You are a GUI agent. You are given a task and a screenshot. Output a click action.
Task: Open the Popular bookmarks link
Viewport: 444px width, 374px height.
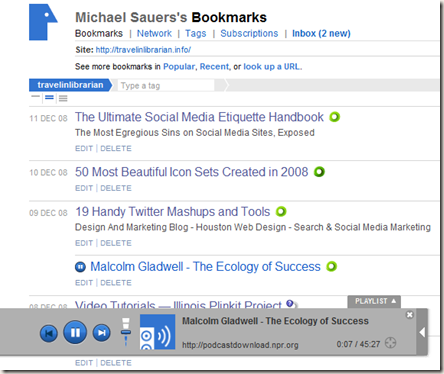pos(179,67)
